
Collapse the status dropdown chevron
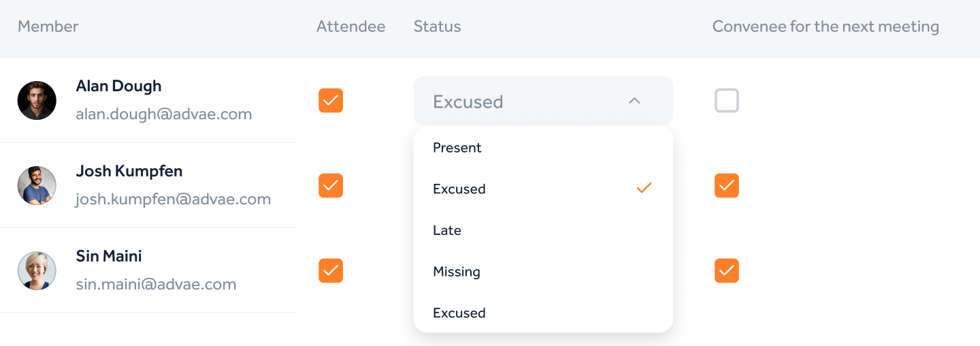pyautogui.click(x=634, y=101)
